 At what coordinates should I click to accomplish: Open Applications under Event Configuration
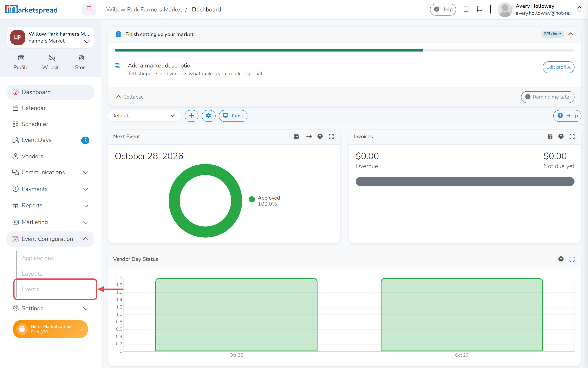tap(55, 258)
